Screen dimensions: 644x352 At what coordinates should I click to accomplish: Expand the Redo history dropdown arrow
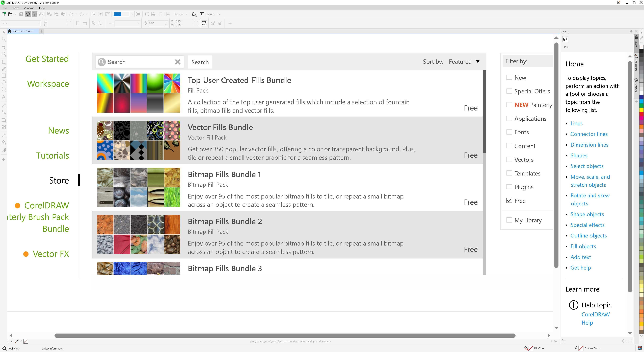87,14
